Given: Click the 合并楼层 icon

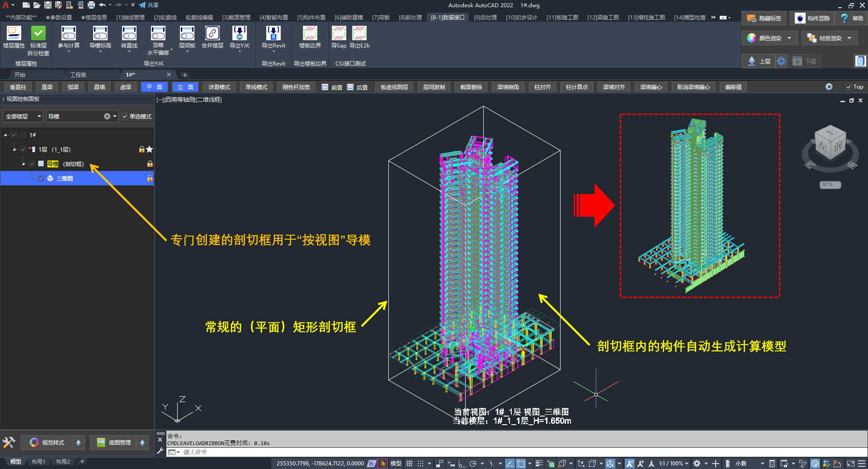Looking at the screenshot, I should tap(212, 34).
